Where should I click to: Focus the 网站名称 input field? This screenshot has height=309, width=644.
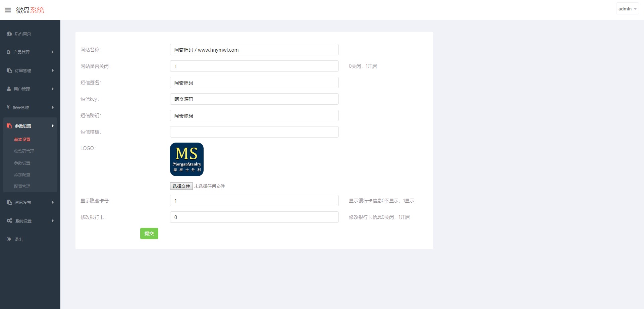254,50
